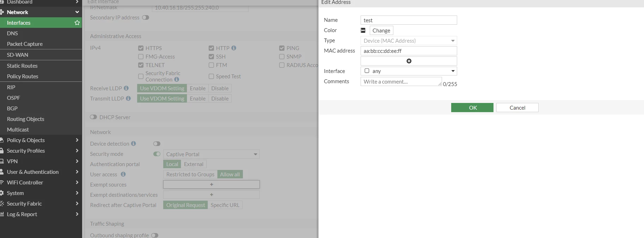This screenshot has width=644, height=238.
Task: Toggle the Secondary IP address switch
Action: (146, 17)
